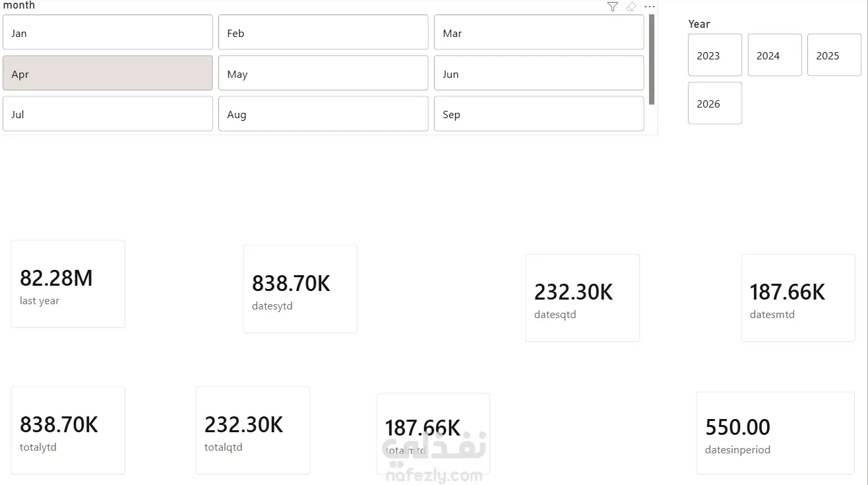Deselect the highlighted Apr tile
868x485 pixels.
tap(108, 73)
